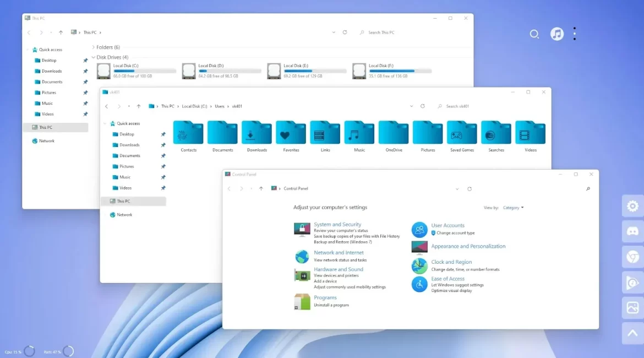
Task: Open Clock and Region settings
Action: click(x=451, y=262)
